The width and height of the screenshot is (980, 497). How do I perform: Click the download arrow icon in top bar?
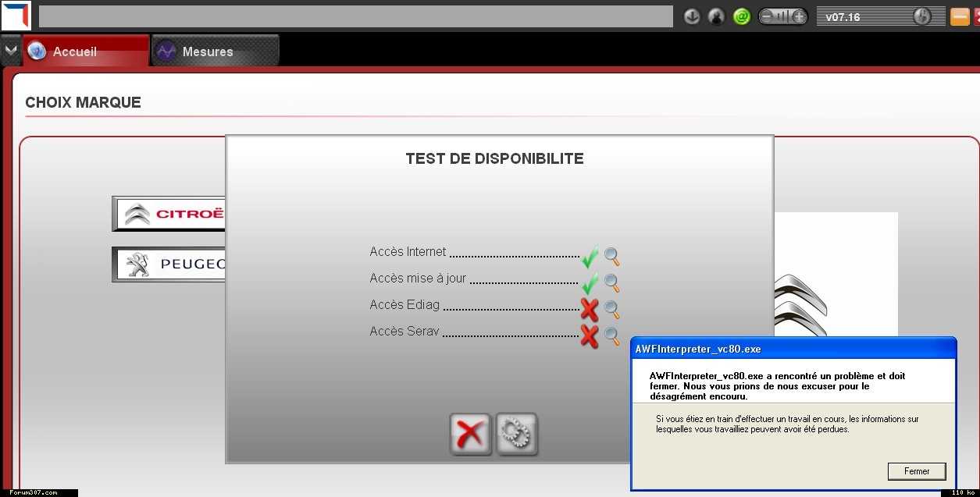click(692, 16)
